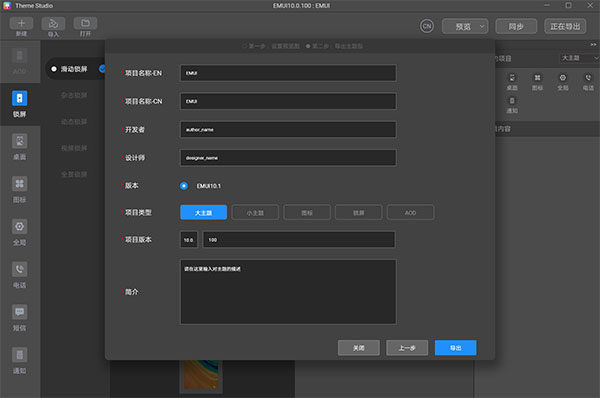Click the description (简介) text area
Viewport: 600px width, 398px height.
(x=288, y=292)
